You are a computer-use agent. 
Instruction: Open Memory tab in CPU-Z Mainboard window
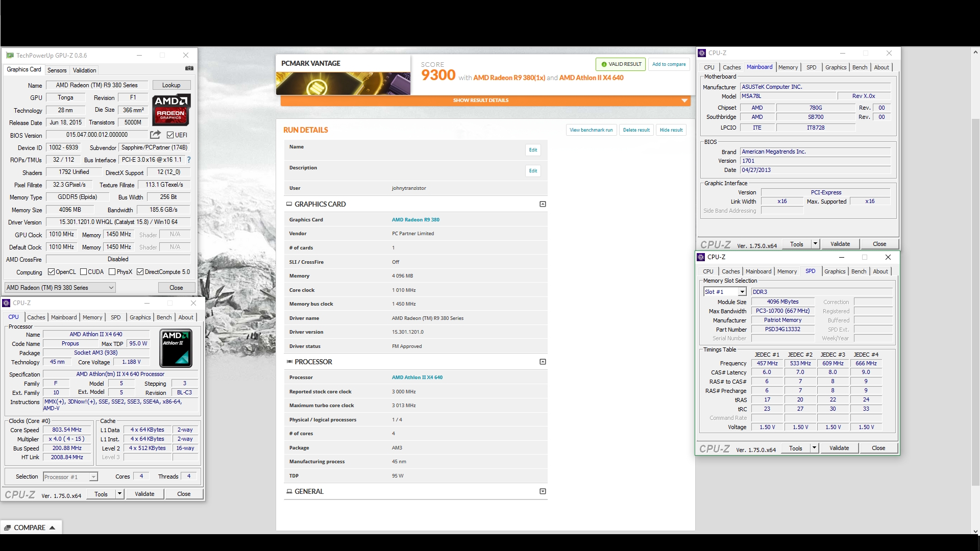pyautogui.click(x=788, y=67)
